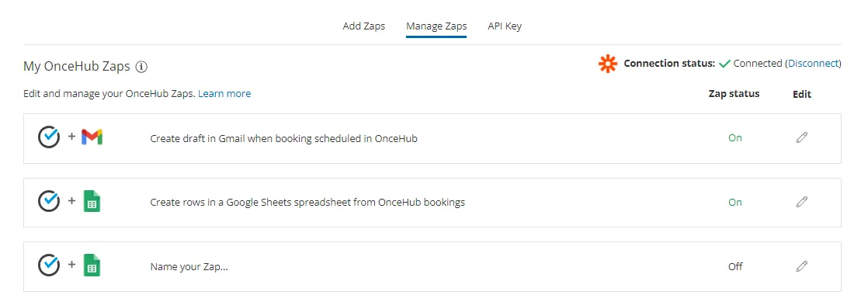Select the Manage Zaps tab
This screenshot has width=868, height=302.
point(436,26)
